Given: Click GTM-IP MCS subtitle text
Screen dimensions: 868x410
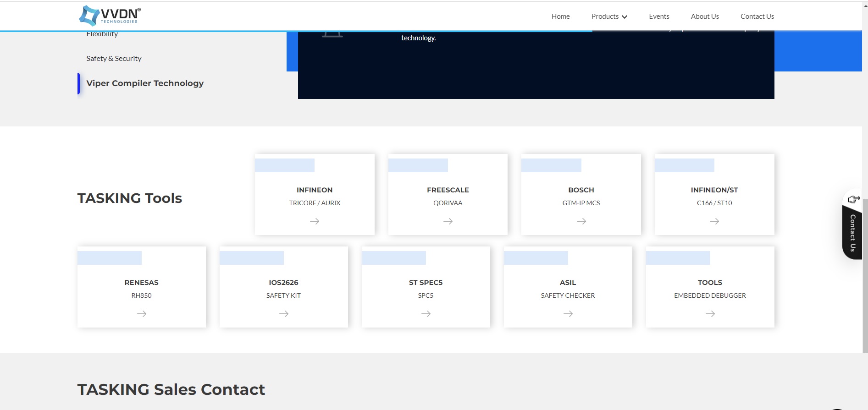Looking at the screenshot, I should pyautogui.click(x=581, y=203).
